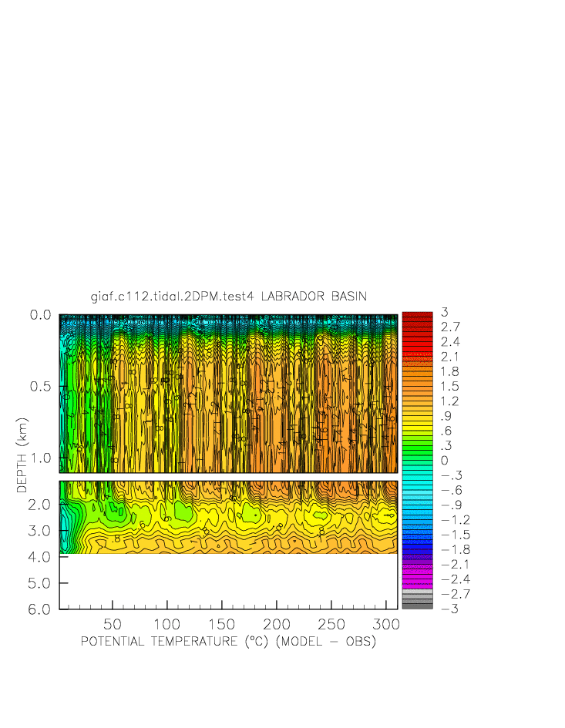
Task: Click the 0.5 depth tick label
Action: (x=40, y=387)
